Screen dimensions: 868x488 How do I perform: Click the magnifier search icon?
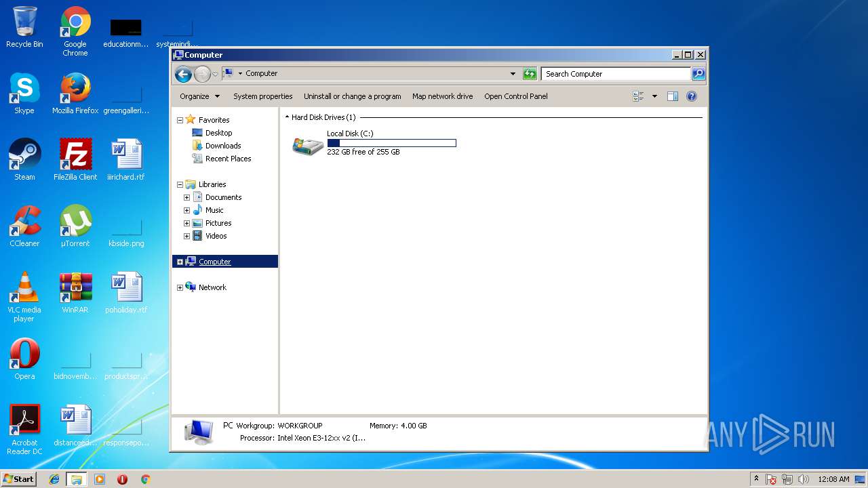(698, 74)
